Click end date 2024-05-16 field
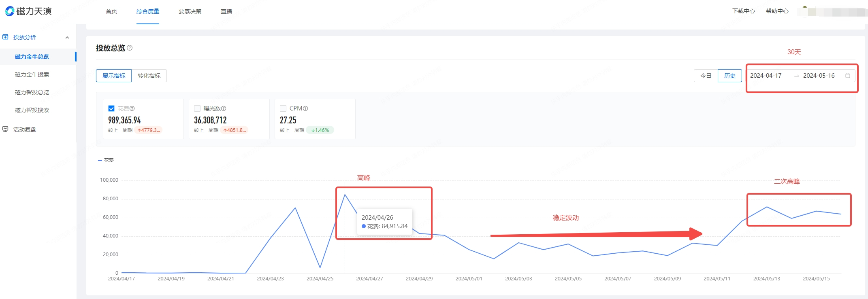 (x=819, y=76)
